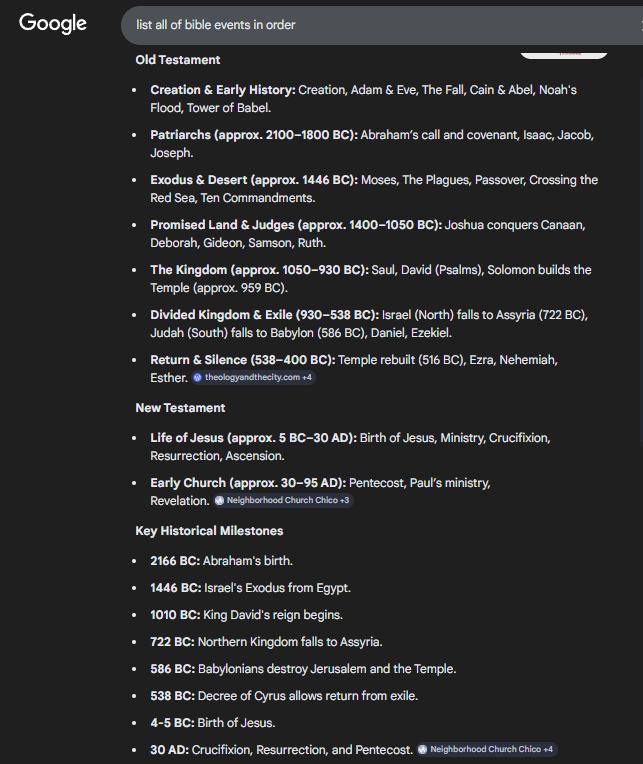The height and width of the screenshot is (764, 643).
Task: Click 'Life of Jesus (approx. 5 BC–30 AD):' label
Action: (x=253, y=438)
